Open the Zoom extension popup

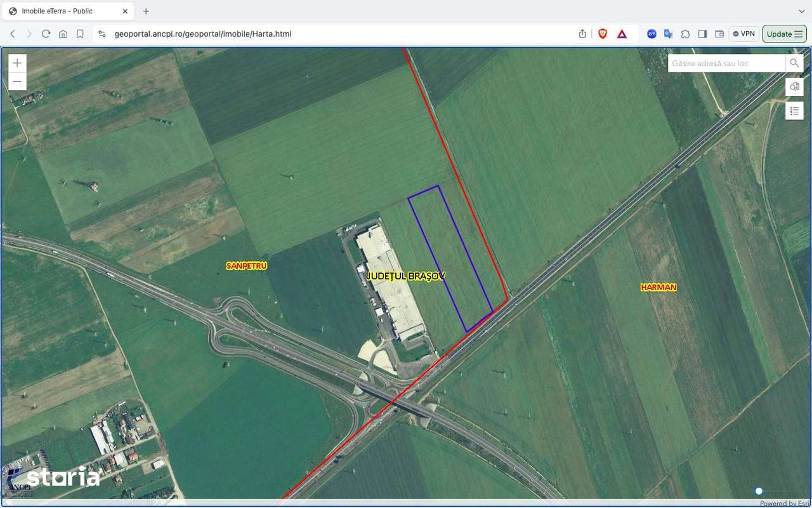(x=652, y=34)
